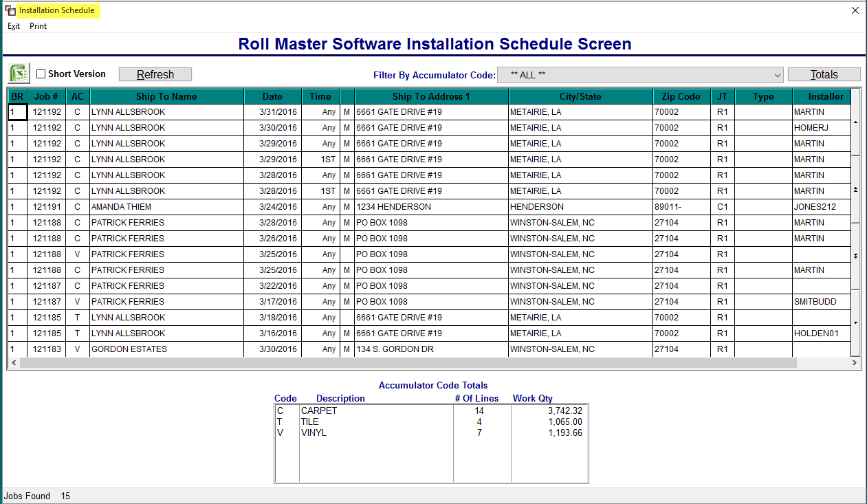Click the horizontal scrollbar right arrow
This screenshot has width=867, height=504.
[x=855, y=362]
